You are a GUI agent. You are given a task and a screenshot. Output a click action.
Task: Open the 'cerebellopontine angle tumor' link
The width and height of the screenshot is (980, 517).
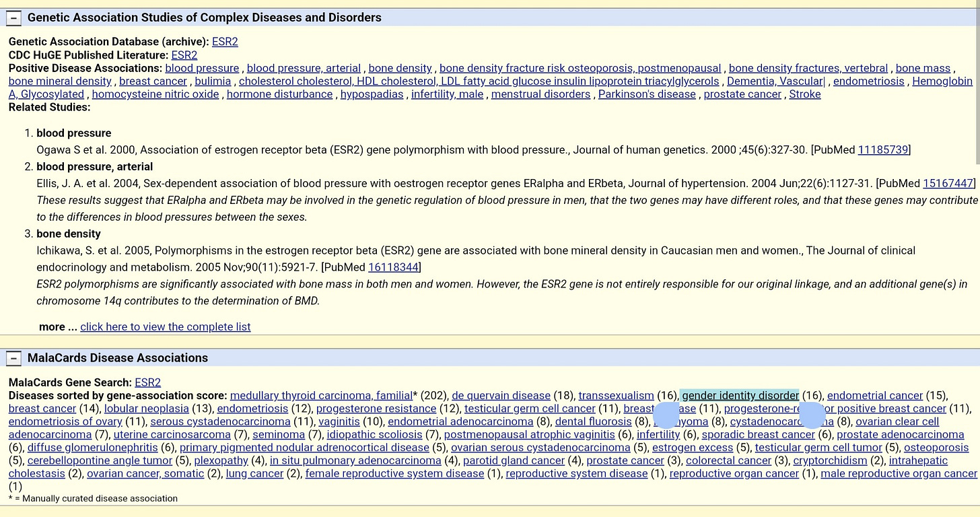coord(100,461)
